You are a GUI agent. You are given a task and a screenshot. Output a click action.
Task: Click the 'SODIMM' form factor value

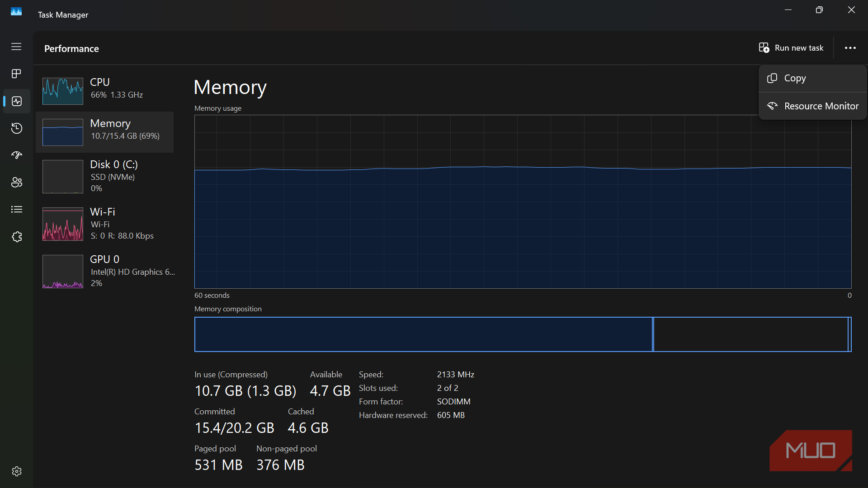[453, 402]
